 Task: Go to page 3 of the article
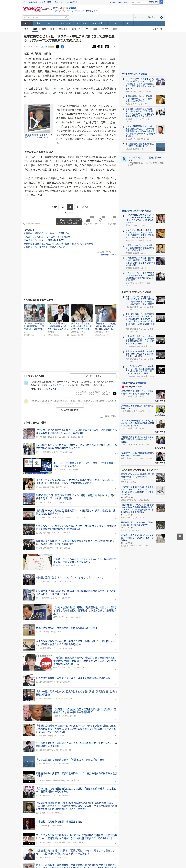pos(77,207)
